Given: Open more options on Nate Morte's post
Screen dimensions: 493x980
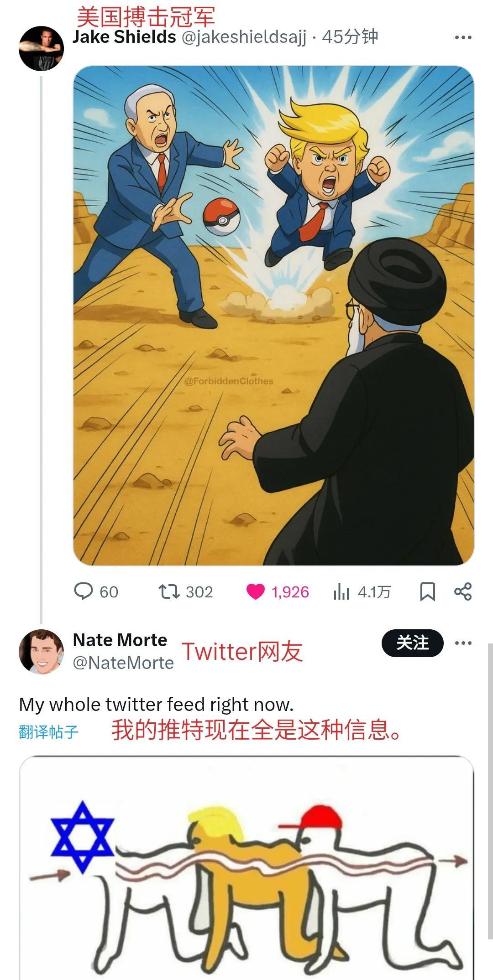Looking at the screenshot, I should [463, 643].
